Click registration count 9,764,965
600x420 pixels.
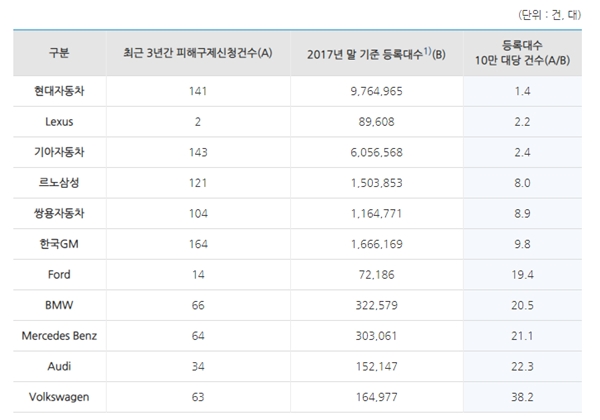pyautogui.click(x=377, y=91)
